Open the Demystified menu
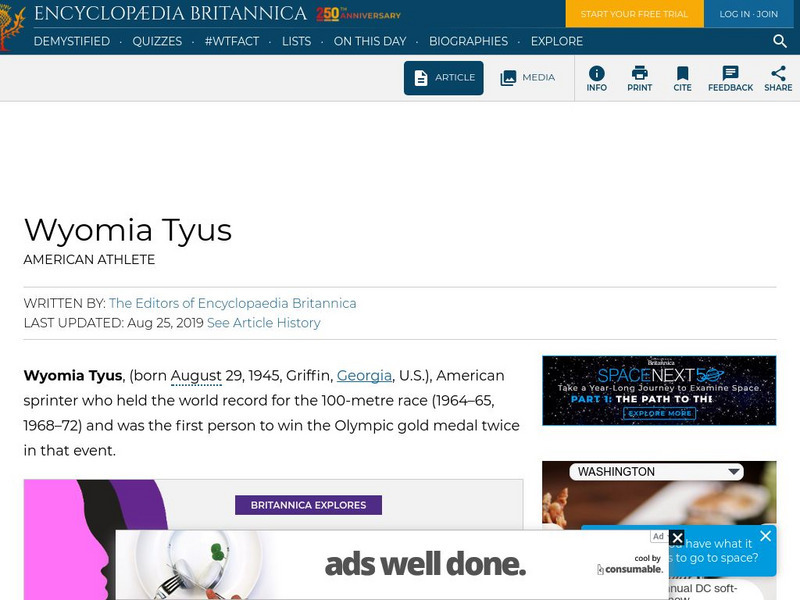Image resolution: width=800 pixels, height=600 pixels. pyautogui.click(x=72, y=41)
